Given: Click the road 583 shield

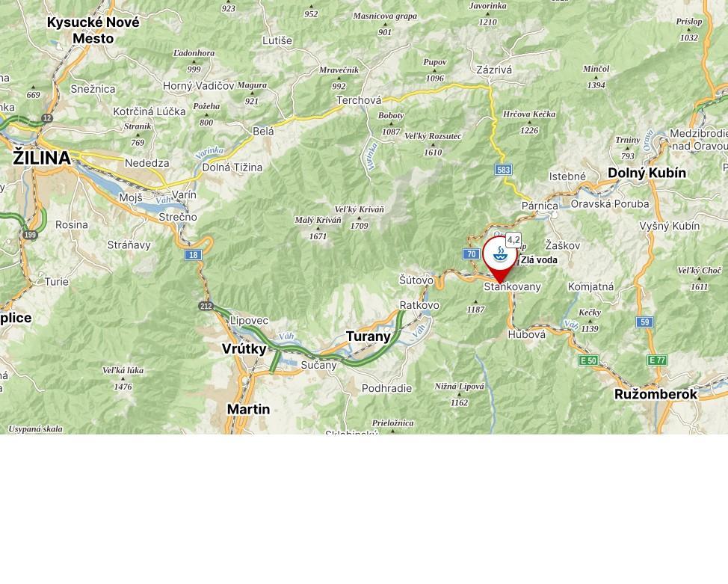Looking at the screenshot, I should 503,170.
